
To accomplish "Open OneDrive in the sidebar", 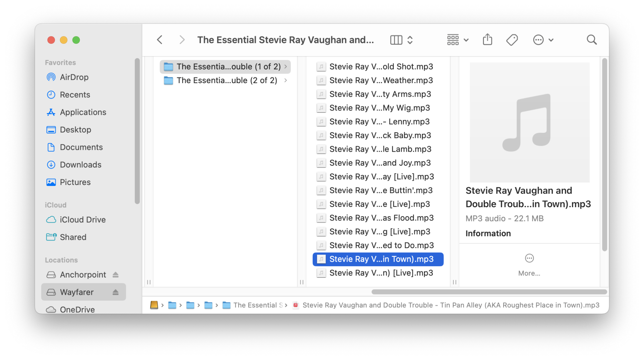I will 83,309.
